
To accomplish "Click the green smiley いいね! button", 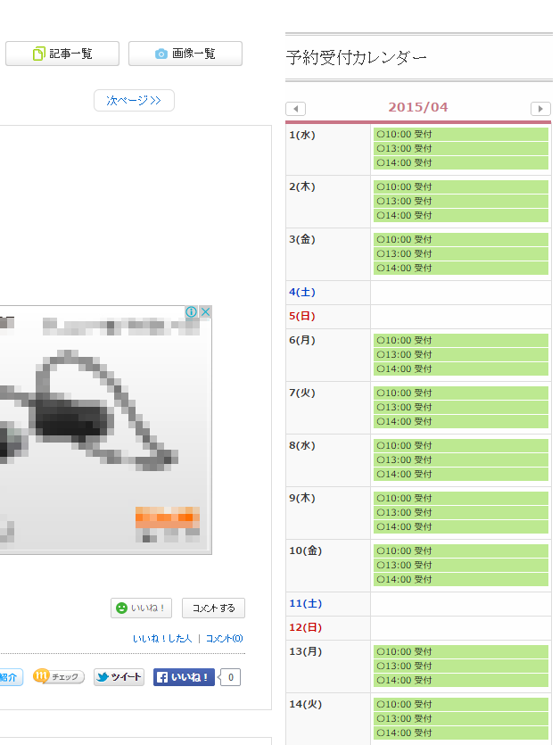I will [142, 608].
